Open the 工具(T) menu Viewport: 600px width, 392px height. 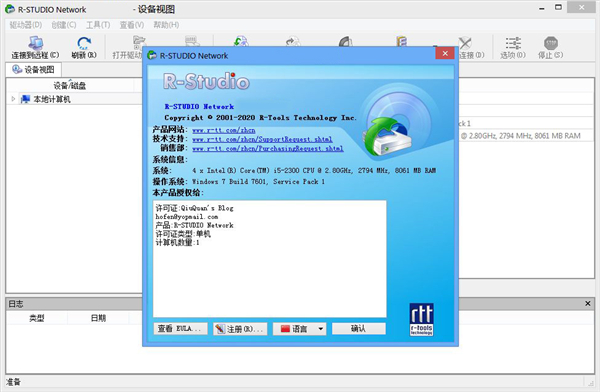(x=98, y=25)
